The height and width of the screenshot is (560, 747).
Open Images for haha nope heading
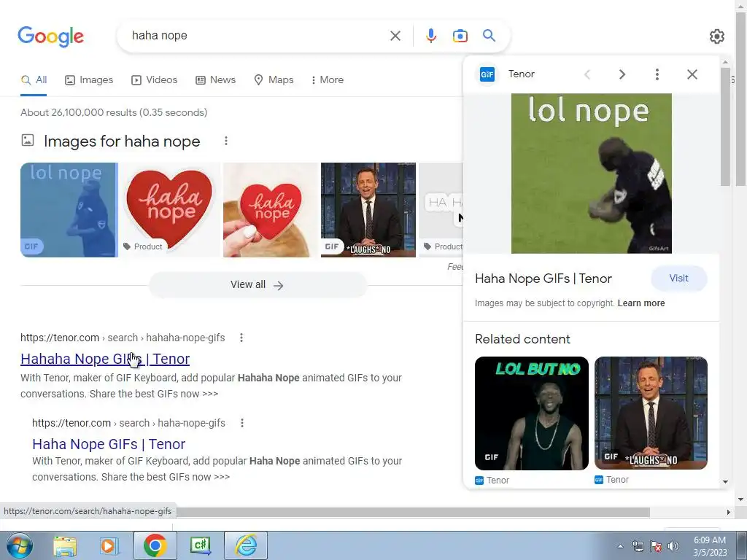[122, 141]
